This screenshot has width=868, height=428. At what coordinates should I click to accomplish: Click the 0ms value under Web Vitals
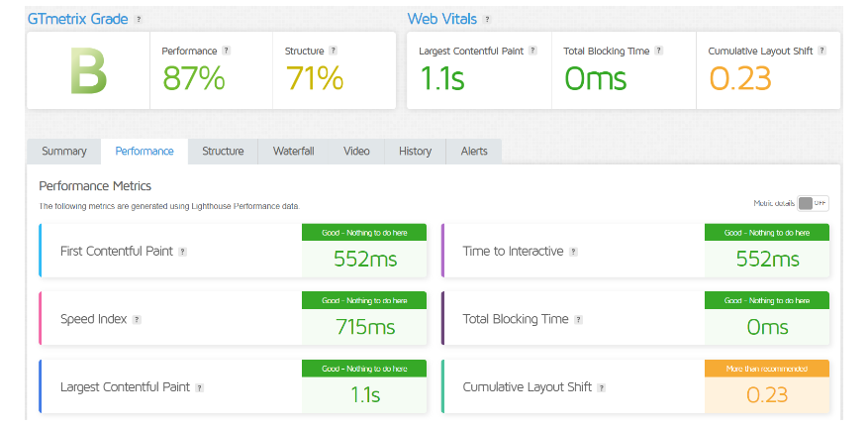(x=596, y=77)
